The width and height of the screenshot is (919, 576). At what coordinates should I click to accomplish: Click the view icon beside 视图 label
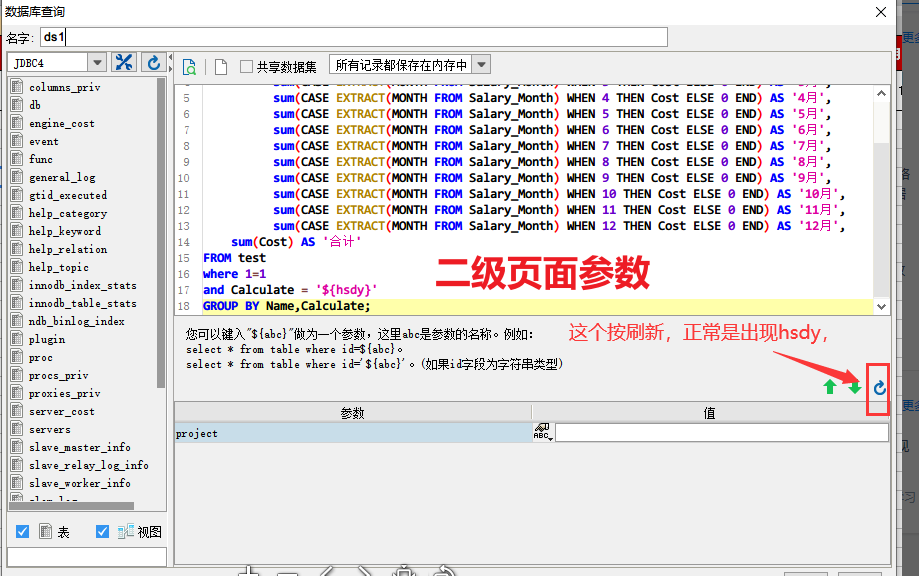125,531
